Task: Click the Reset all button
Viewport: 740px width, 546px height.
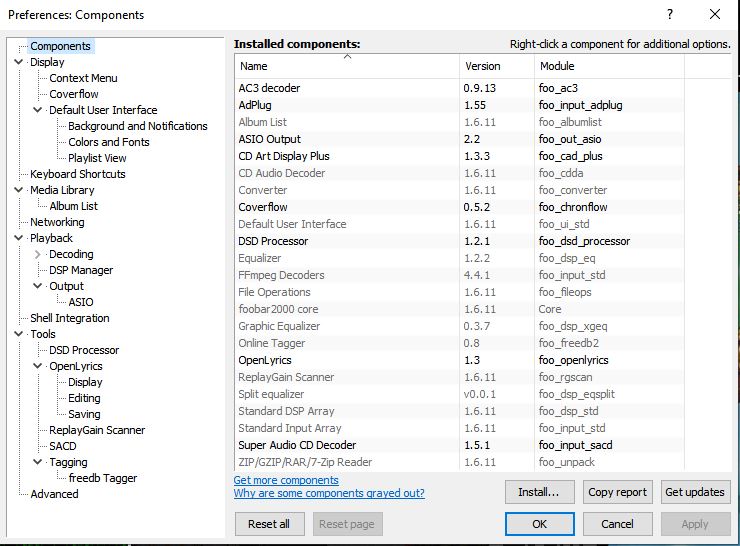Action: point(269,524)
